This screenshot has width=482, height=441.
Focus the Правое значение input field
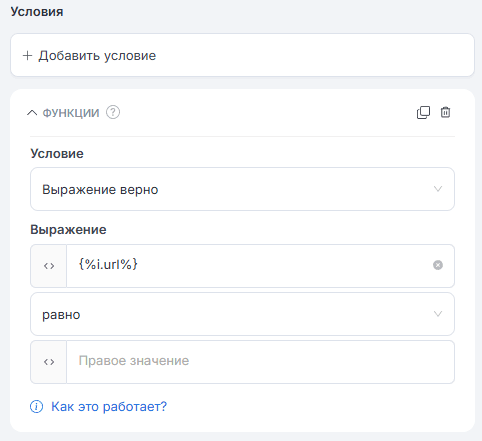pyautogui.click(x=260, y=362)
